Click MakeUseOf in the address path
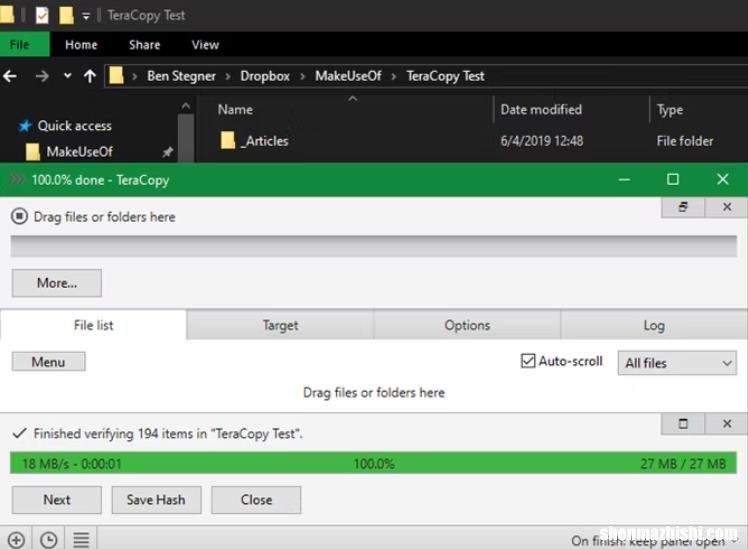Screen dimensions: 748x549 pyautogui.click(x=348, y=76)
